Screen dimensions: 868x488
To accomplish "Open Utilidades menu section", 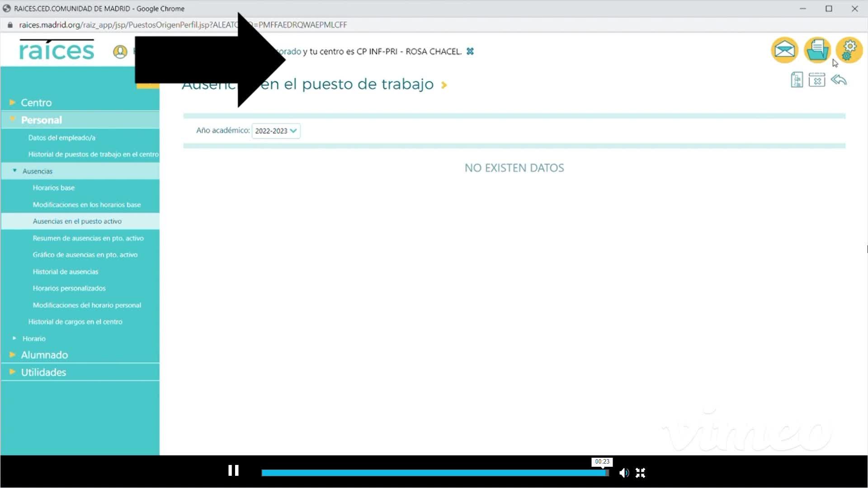I will coord(43,372).
